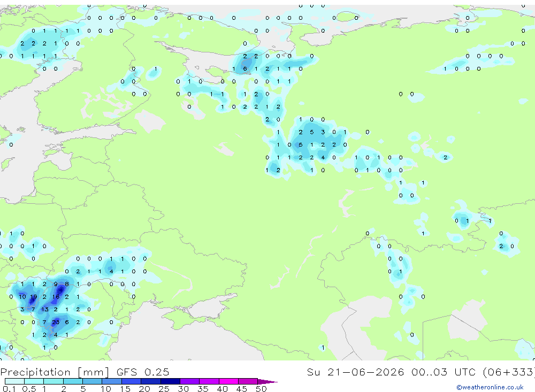Click the 'GFS 0.25' model label
The width and height of the screenshot is (535, 392).
coord(143,372)
